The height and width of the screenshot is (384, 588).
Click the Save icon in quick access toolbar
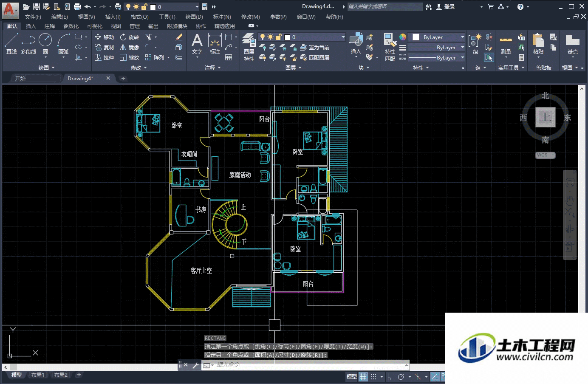click(37, 6)
